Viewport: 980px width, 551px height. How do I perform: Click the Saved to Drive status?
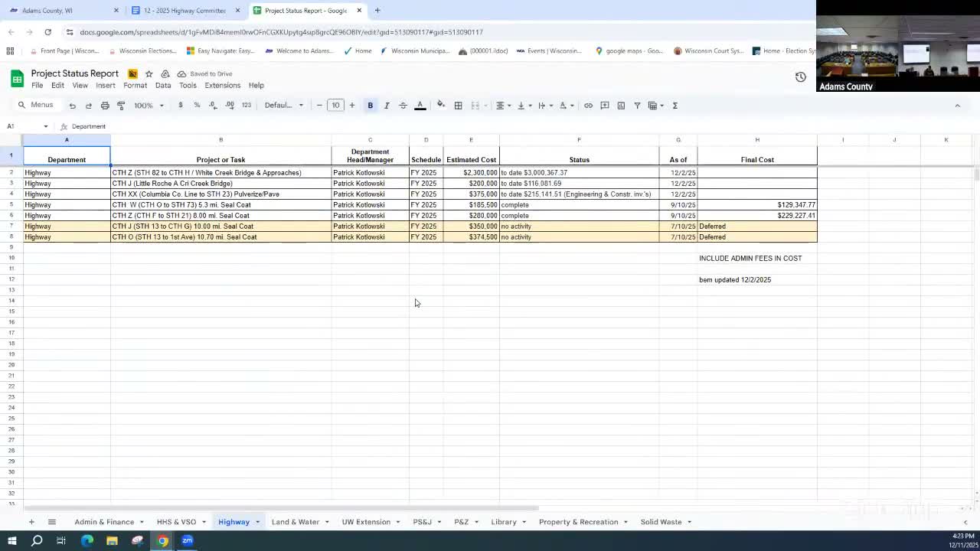pos(204,74)
